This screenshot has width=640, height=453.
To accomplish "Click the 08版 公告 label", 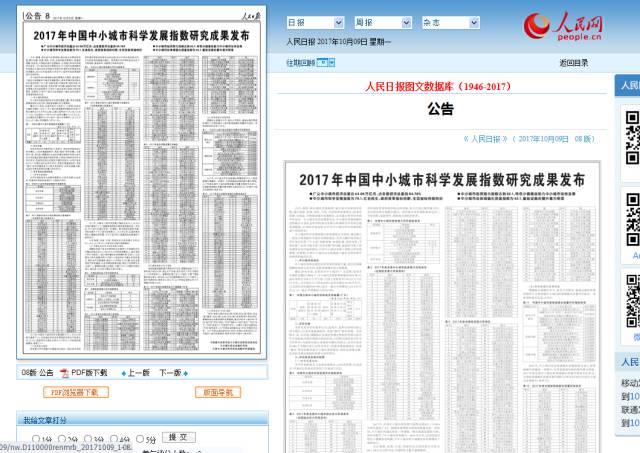I will pos(37,373).
